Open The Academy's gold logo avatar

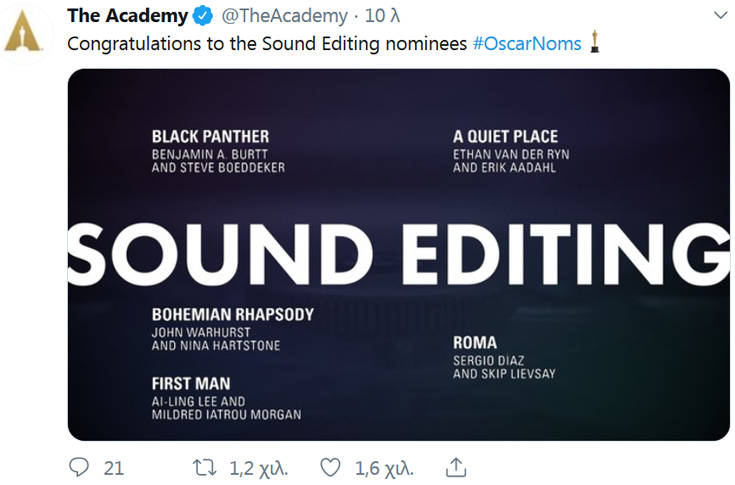click(22, 31)
